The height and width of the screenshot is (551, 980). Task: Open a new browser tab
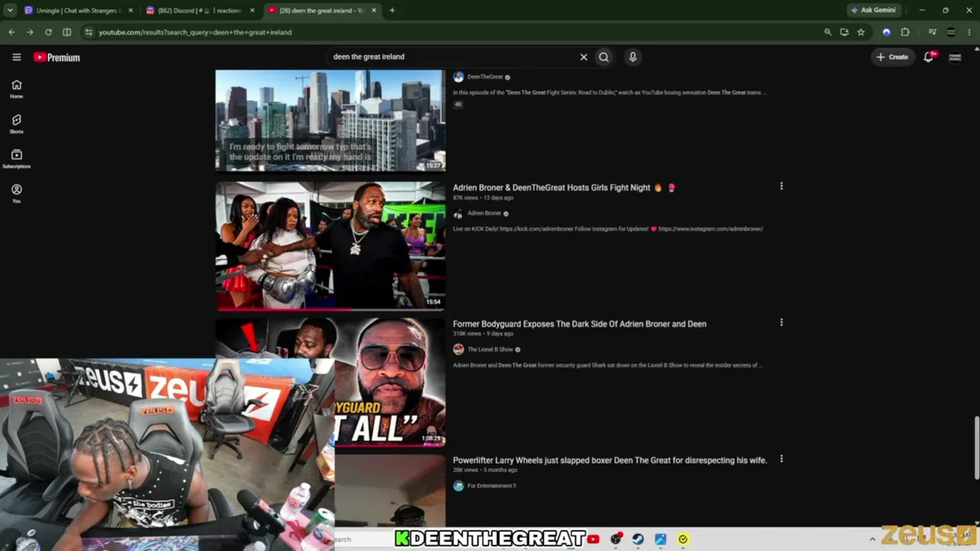coord(392,11)
